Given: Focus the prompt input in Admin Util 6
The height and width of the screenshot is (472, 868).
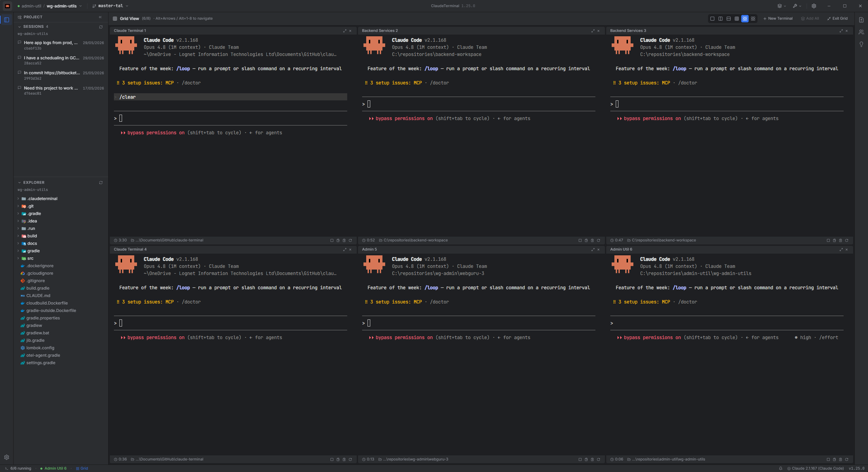Looking at the screenshot, I should pos(727,323).
